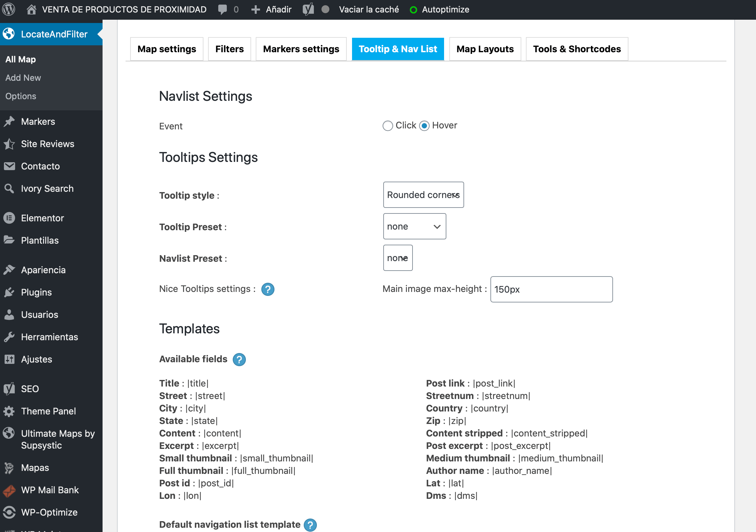The image size is (756, 532).
Task: Click Autoptimize in admin bar
Action: click(x=445, y=9)
